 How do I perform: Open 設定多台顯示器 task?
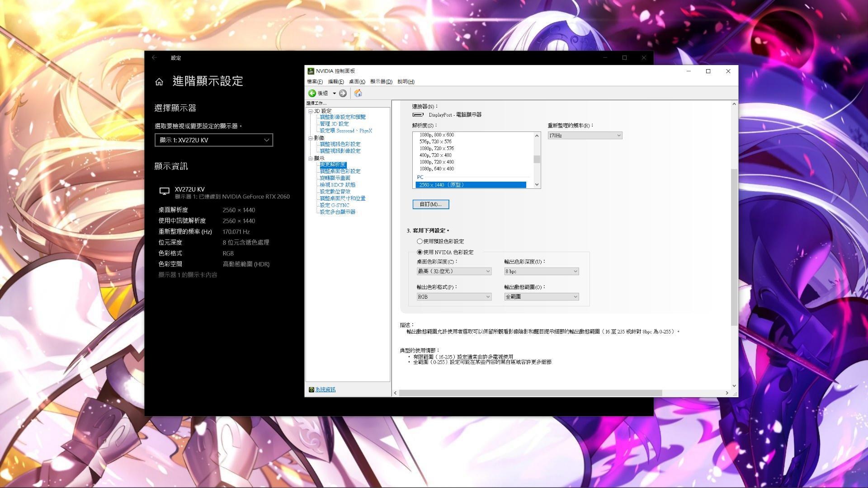tap(337, 212)
